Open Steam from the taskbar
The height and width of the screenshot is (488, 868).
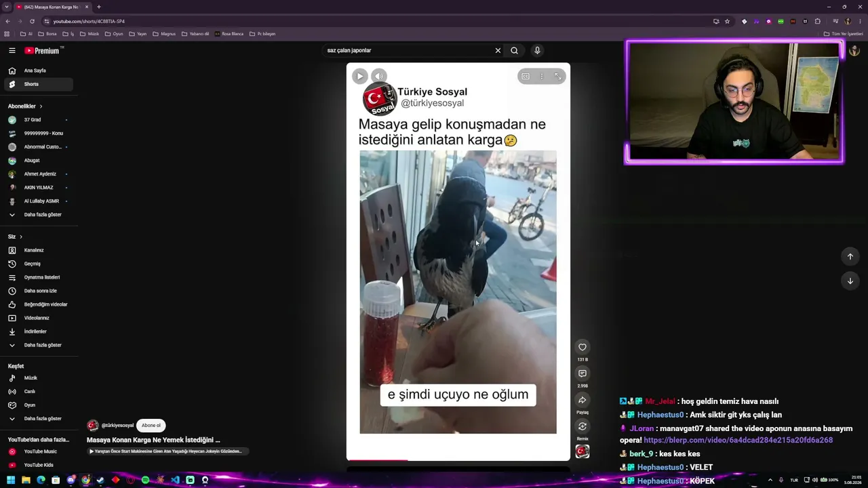coord(100,480)
